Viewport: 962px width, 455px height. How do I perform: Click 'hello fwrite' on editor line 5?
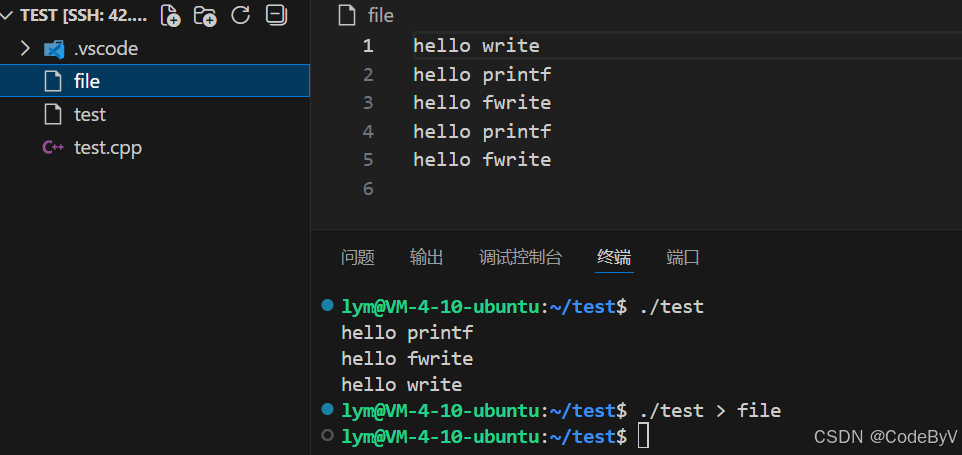point(482,160)
